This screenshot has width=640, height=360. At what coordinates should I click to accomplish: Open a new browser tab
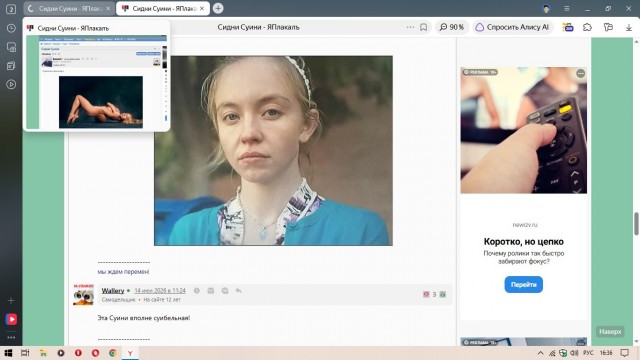click(x=218, y=8)
